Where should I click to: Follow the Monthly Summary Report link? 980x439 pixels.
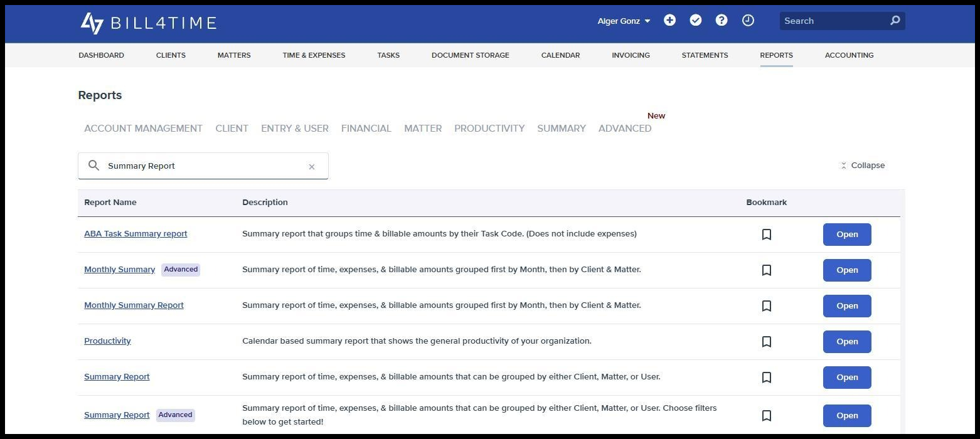point(134,305)
